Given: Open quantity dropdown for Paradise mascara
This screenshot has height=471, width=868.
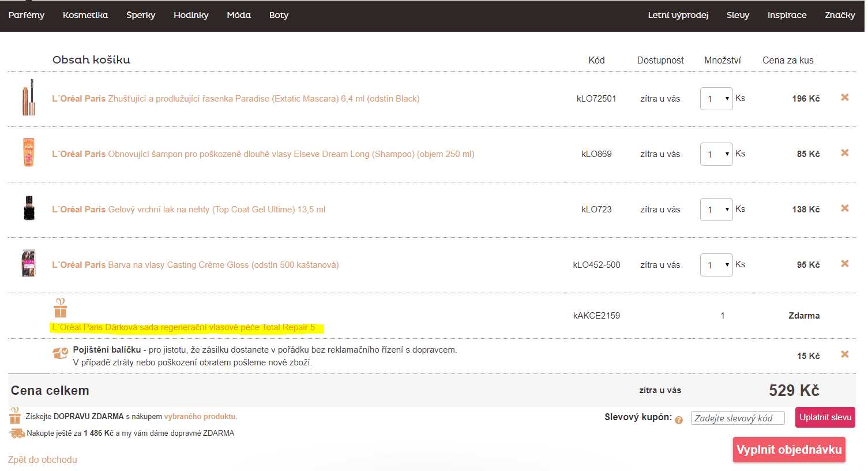Looking at the screenshot, I should [716, 99].
